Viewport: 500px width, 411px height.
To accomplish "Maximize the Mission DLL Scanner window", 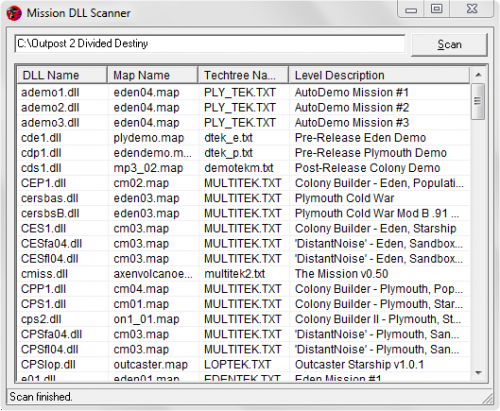I will click(x=436, y=9).
